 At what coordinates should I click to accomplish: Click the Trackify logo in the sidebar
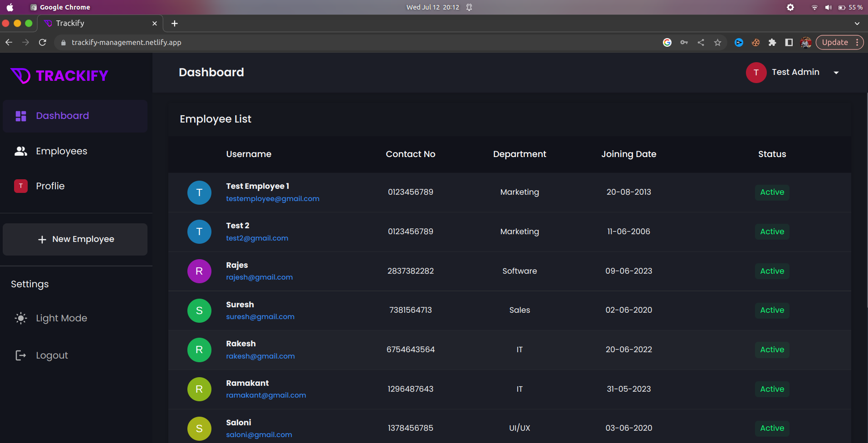tap(59, 75)
